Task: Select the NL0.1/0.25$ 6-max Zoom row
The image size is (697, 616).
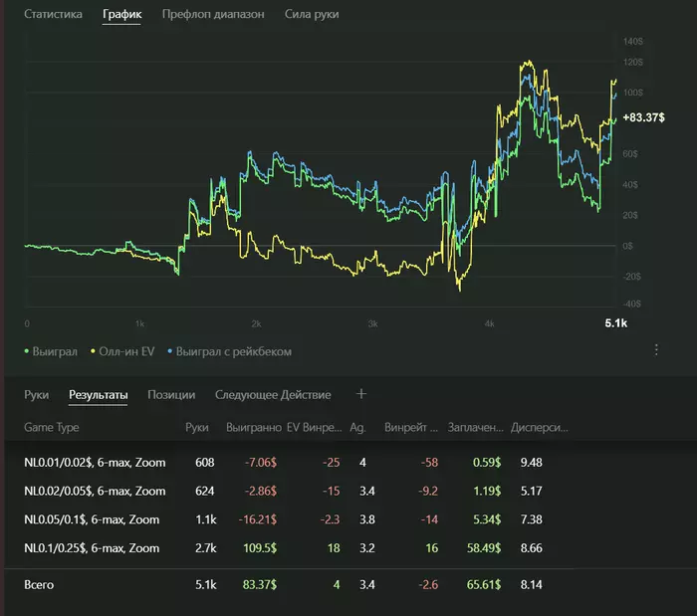Action: click(x=92, y=548)
